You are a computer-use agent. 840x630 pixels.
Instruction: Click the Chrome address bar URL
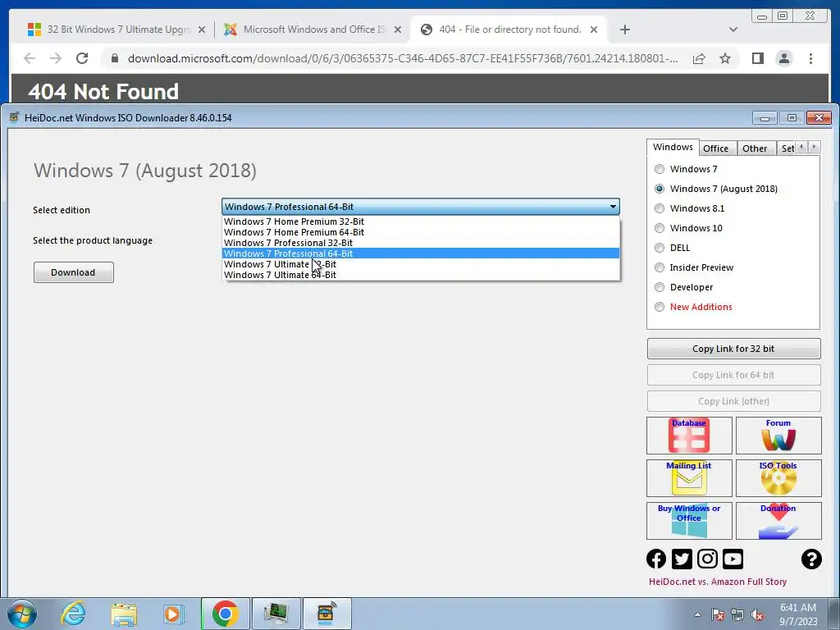point(403,58)
